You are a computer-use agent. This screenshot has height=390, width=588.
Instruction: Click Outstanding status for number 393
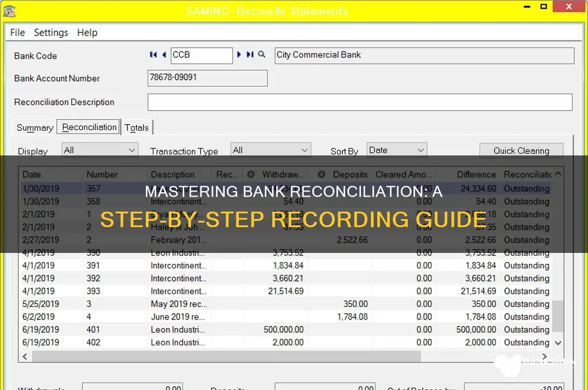527,291
